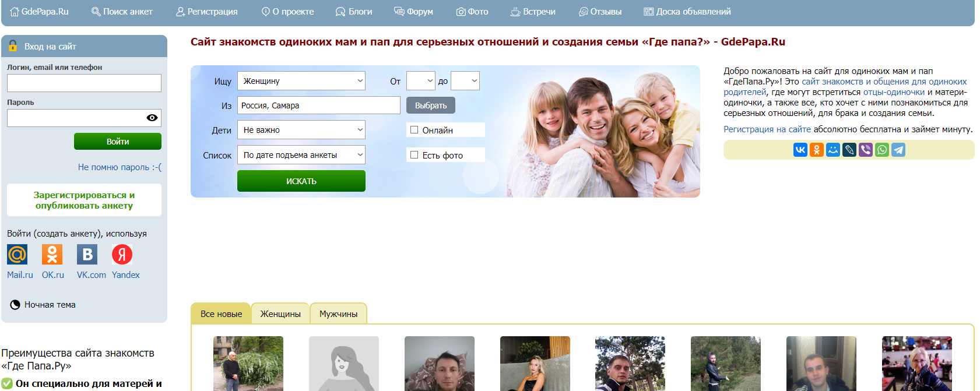The width and height of the screenshot is (980, 391).
Task: Click the site heading Сайт знакомств одиноких мам
Action: [x=488, y=42]
